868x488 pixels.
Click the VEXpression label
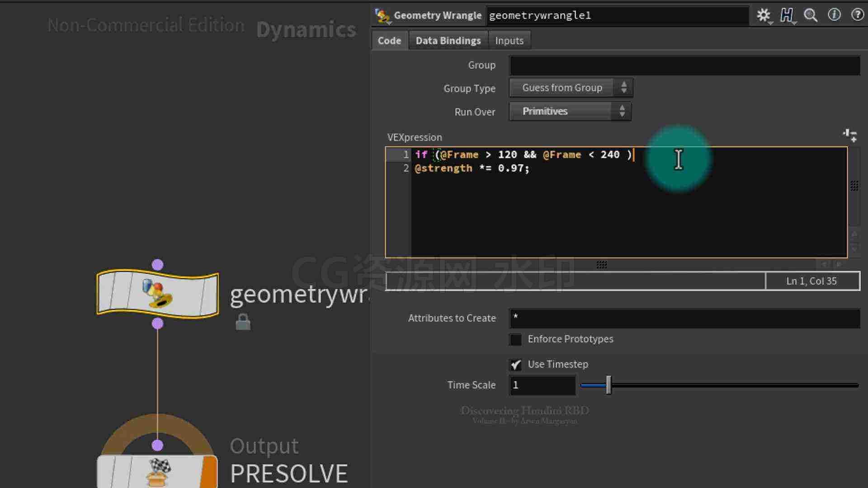[415, 137]
